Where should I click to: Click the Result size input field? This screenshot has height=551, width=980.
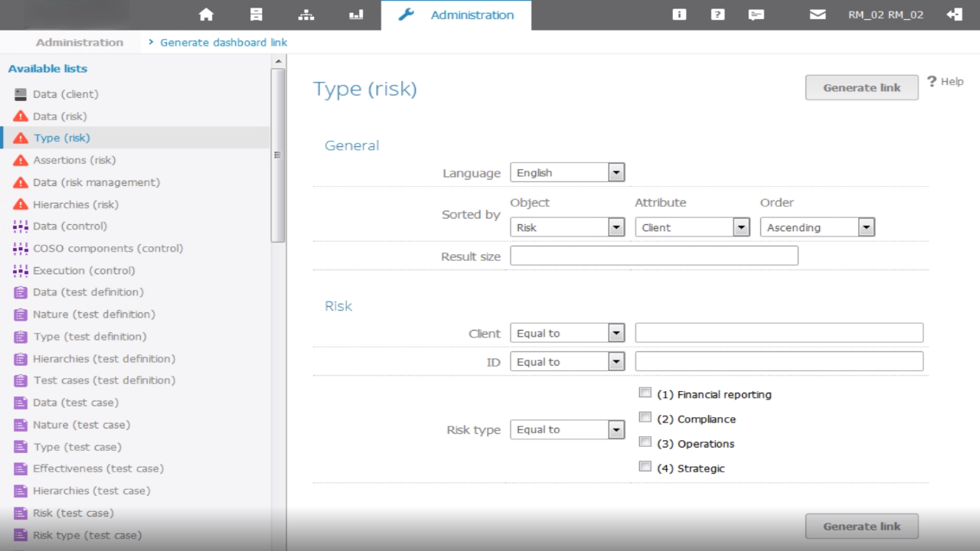coord(654,256)
